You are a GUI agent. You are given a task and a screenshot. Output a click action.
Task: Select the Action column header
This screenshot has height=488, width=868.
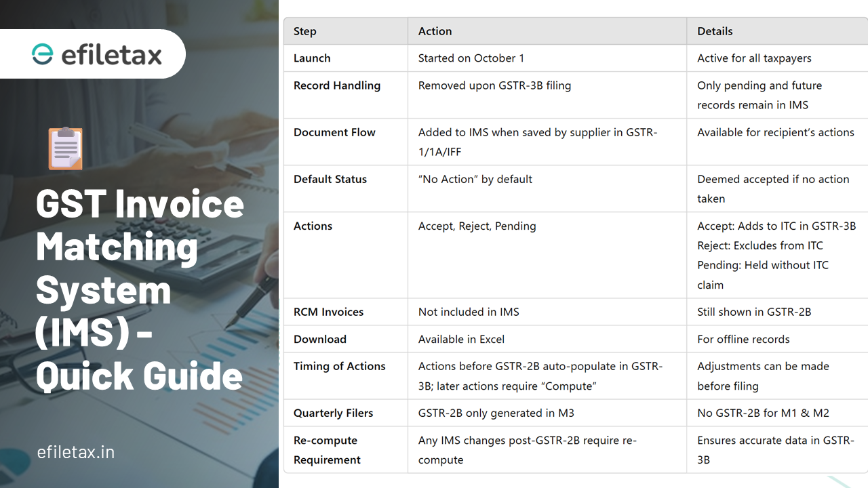tap(435, 31)
